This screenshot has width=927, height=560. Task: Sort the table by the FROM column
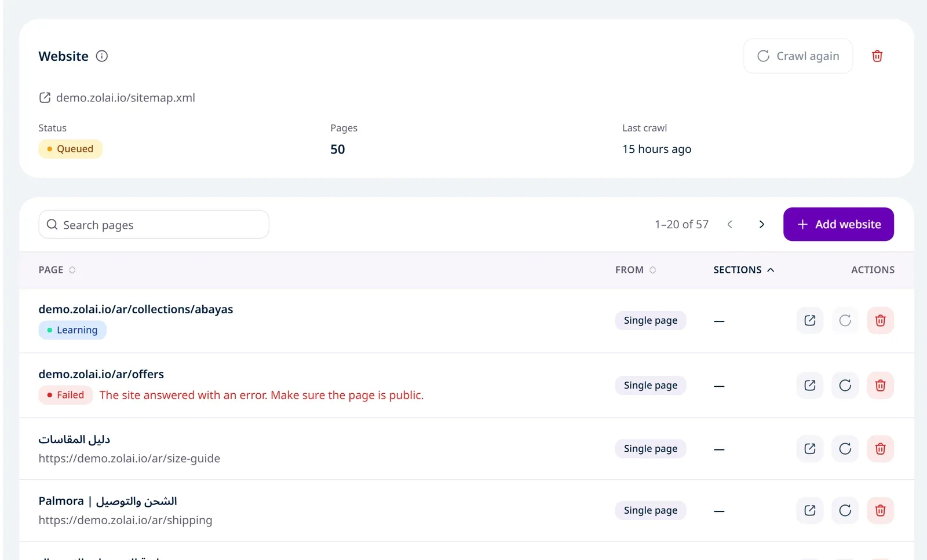click(636, 270)
